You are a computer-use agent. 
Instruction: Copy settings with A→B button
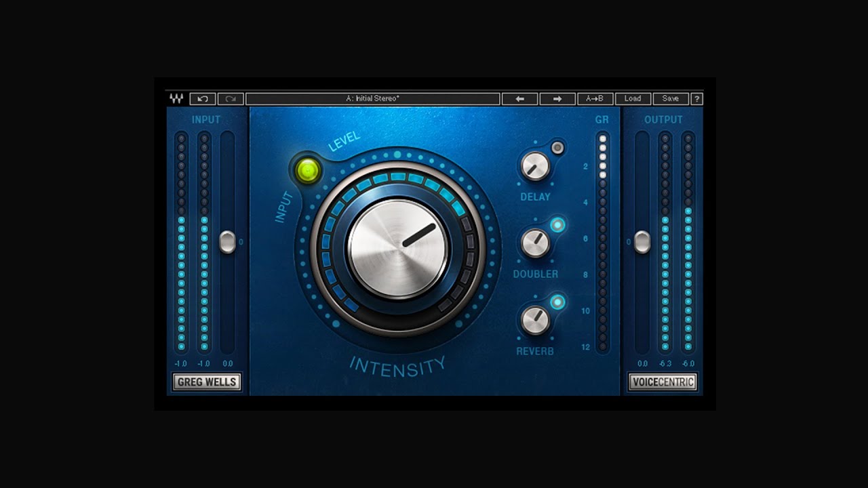click(x=595, y=99)
